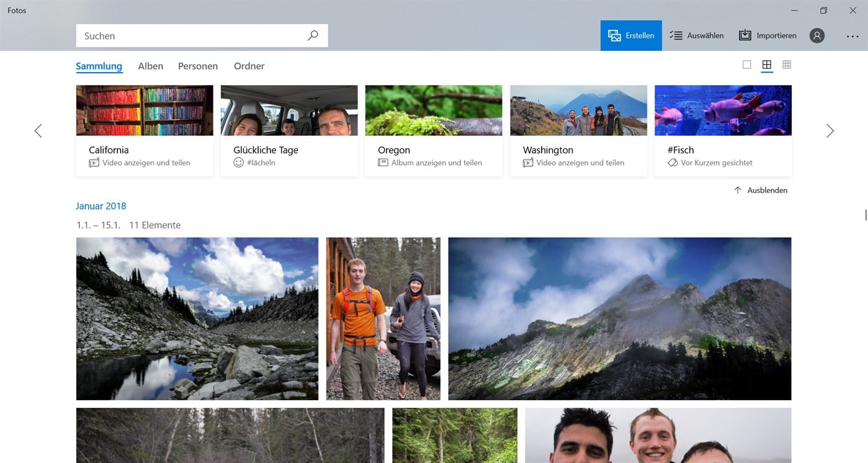Screen dimensions: 868x463
Task: Click into the Suchen search field
Action: tap(192, 36)
